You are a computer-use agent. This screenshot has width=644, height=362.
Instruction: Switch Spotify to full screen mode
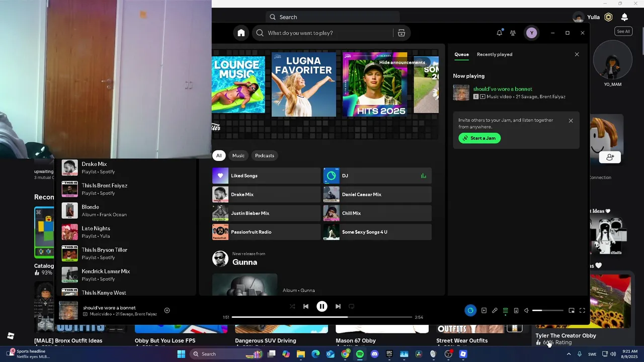583,310
